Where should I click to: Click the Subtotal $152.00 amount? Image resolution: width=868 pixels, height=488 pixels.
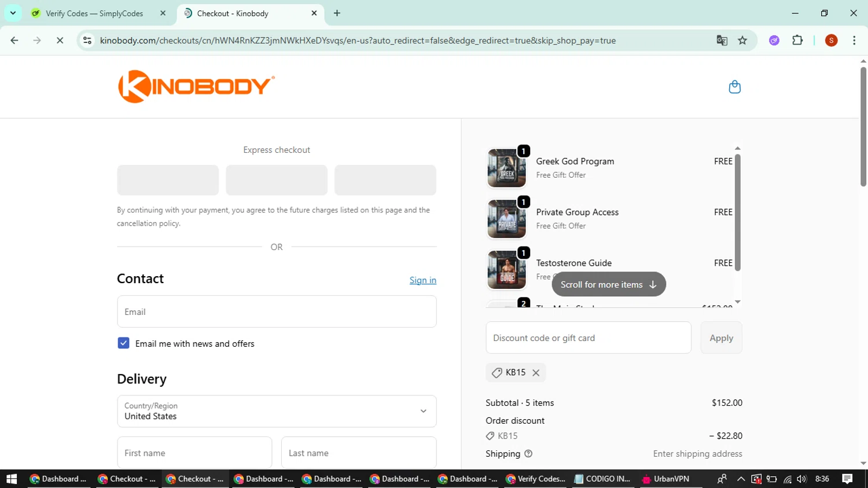tap(727, 403)
